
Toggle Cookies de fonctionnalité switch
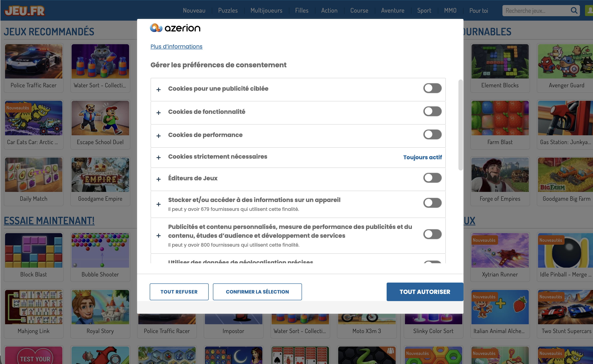click(x=433, y=112)
